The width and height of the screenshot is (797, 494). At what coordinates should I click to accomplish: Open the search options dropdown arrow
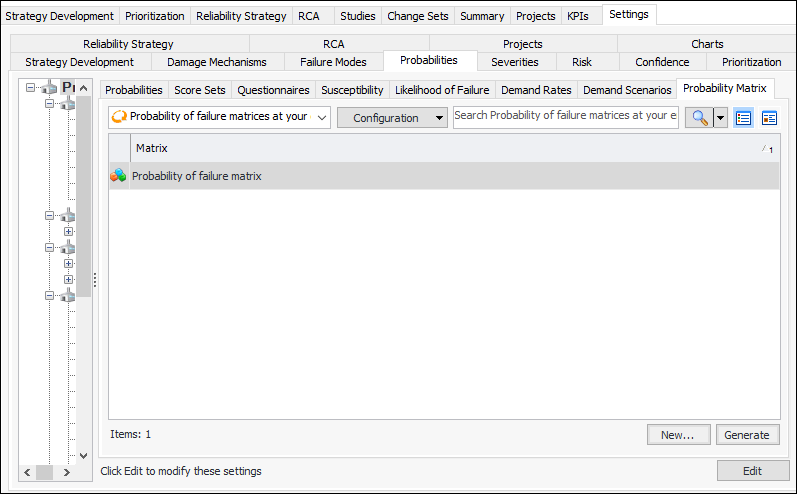click(x=720, y=117)
